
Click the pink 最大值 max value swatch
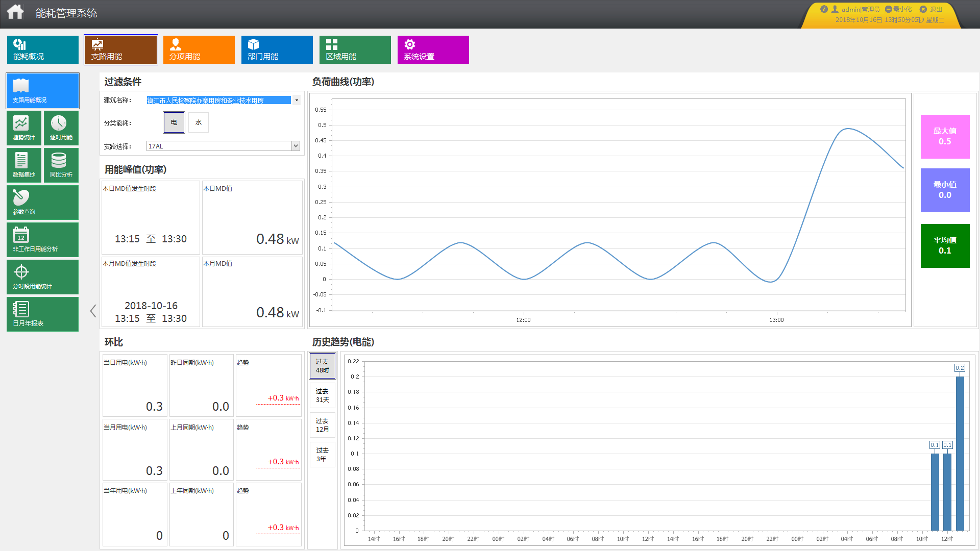(x=945, y=137)
